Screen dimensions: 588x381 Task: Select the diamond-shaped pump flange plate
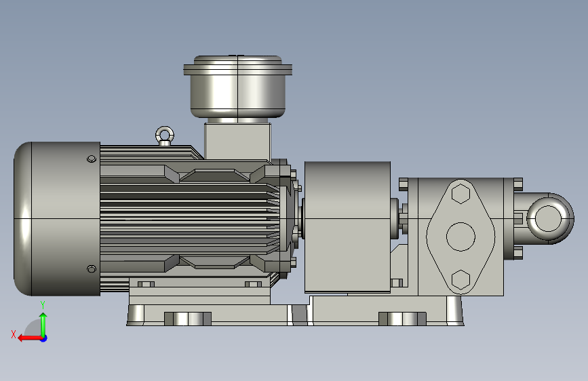461,237
